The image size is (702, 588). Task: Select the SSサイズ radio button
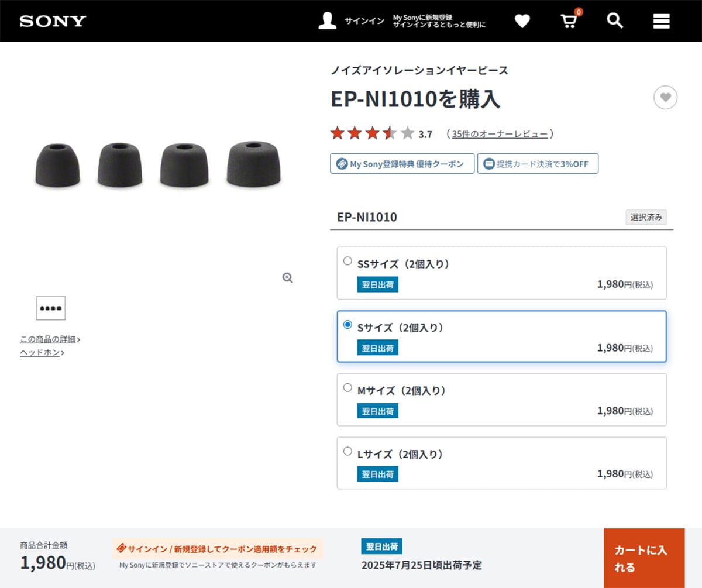click(347, 261)
